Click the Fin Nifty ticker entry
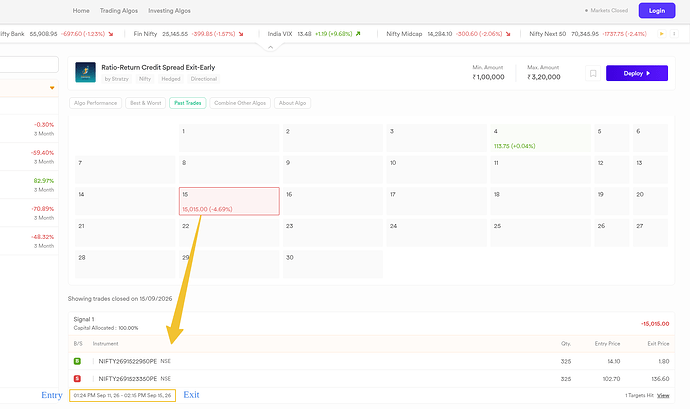Screen dimensions: 690x409 tap(188, 34)
